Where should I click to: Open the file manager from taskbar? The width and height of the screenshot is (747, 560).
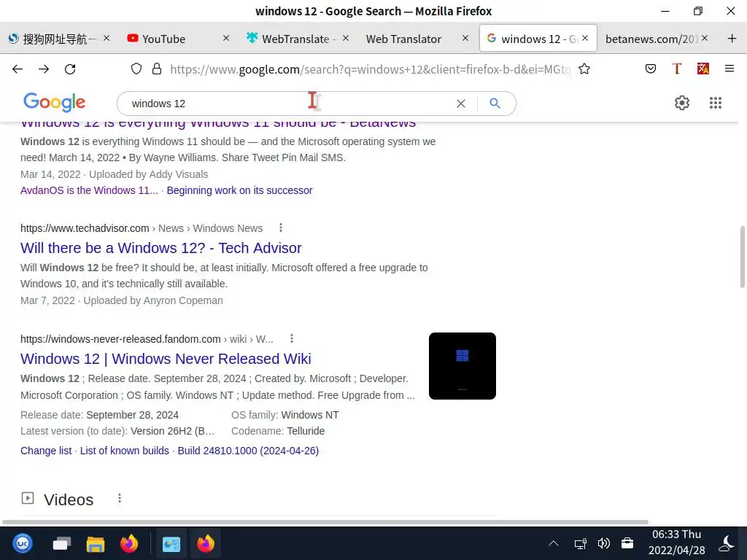pyautogui.click(x=96, y=543)
